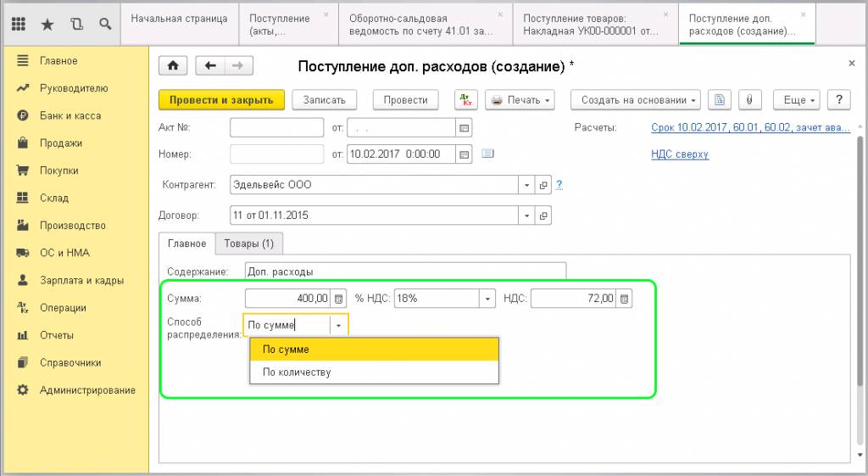This screenshot has width=868, height=476.
Task: Open help question mark button
Action: pyautogui.click(x=838, y=100)
